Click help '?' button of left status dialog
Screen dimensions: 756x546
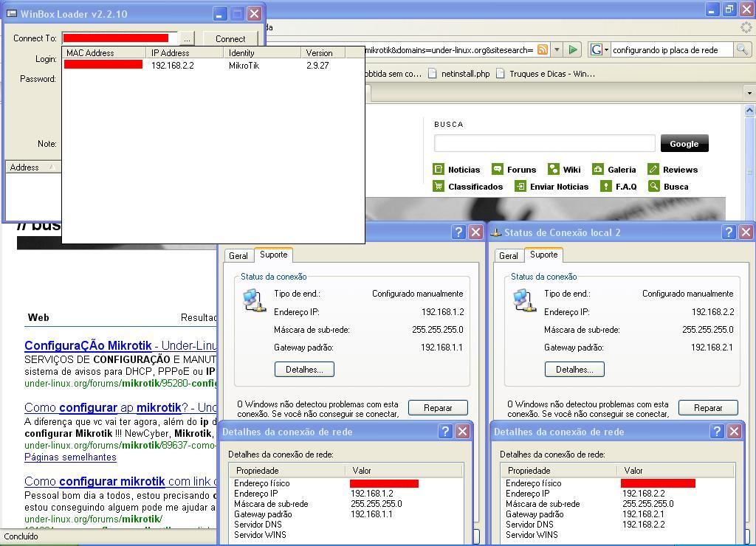(x=458, y=232)
